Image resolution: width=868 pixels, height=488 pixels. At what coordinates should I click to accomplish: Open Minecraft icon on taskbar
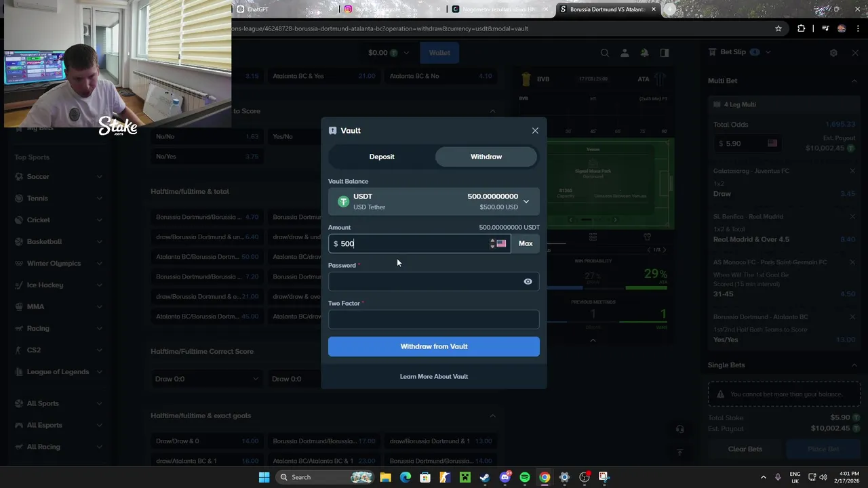(x=465, y=477)
